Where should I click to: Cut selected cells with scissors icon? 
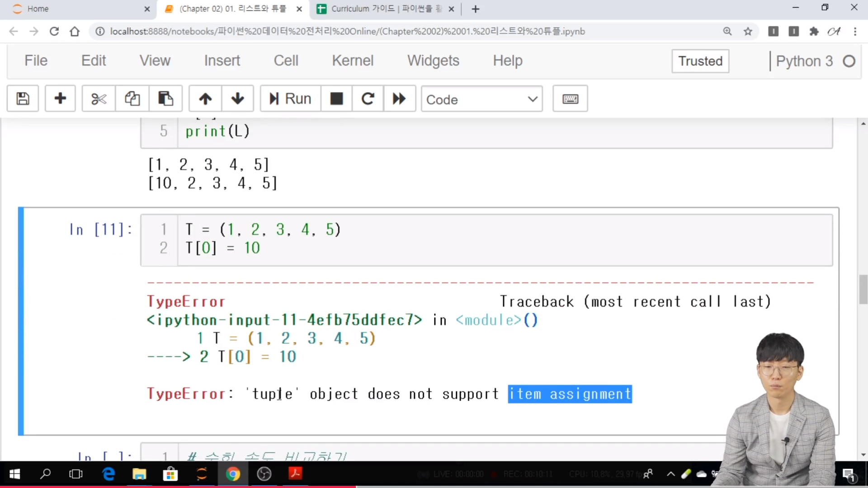[x=99, y=99]
